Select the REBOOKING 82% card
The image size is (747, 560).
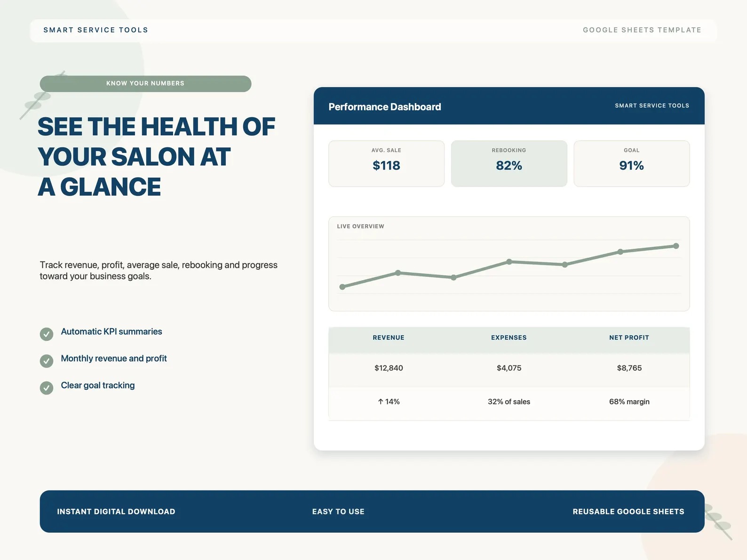click(x=509, y=164)
